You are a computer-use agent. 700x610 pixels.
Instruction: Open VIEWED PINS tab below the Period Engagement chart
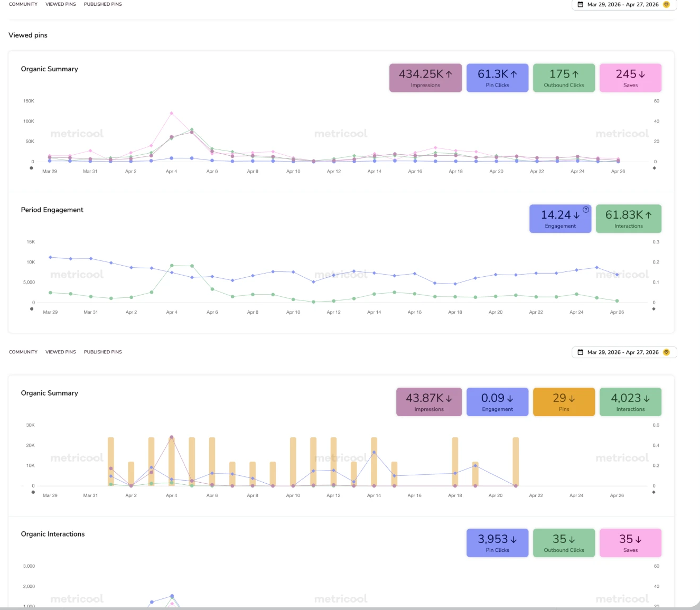pyautogui.click(x=61, y=352)
